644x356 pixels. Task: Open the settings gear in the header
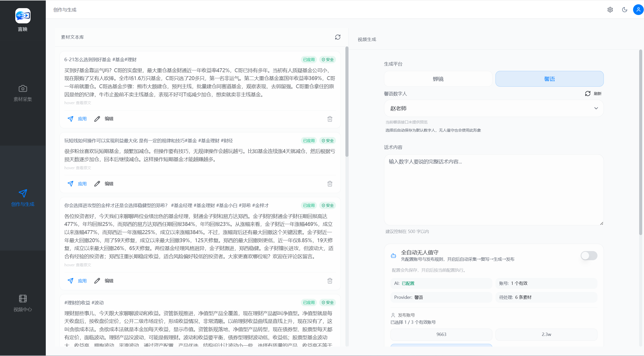(610, 10)
